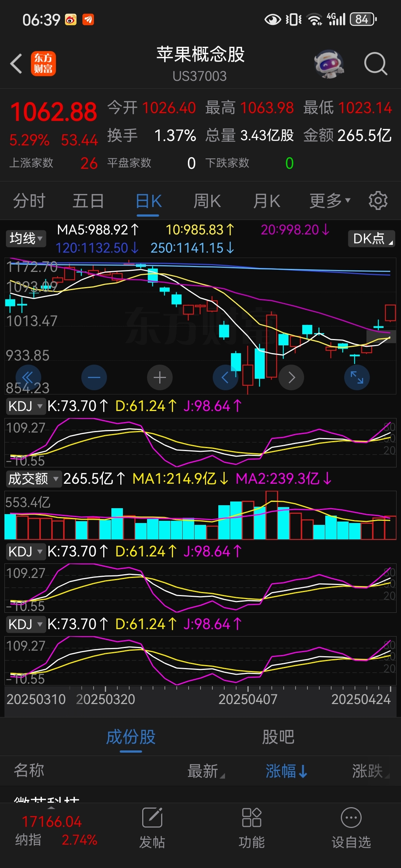
Task: Tap the tallest red volume bar
Action: [x=272, y=515]
